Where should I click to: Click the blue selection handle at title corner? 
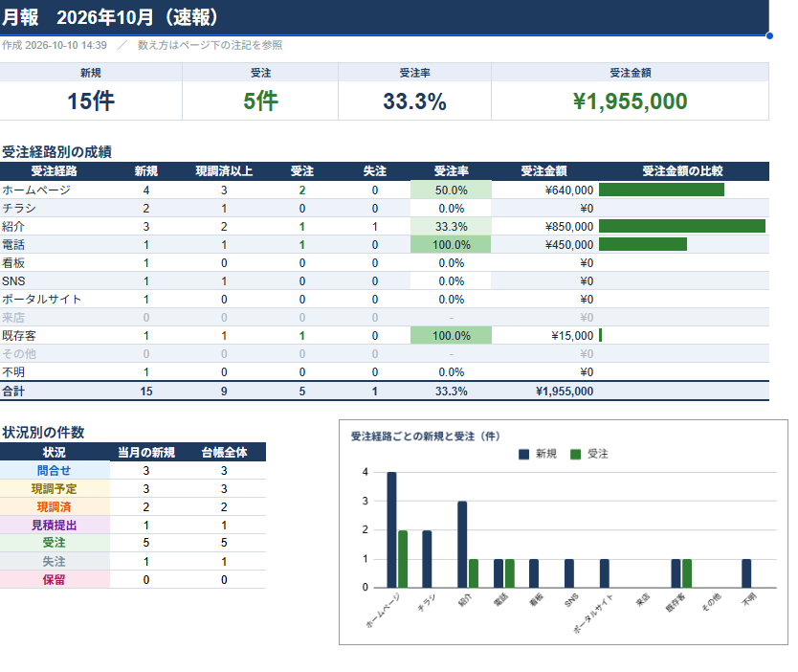(x=769, y=35)
